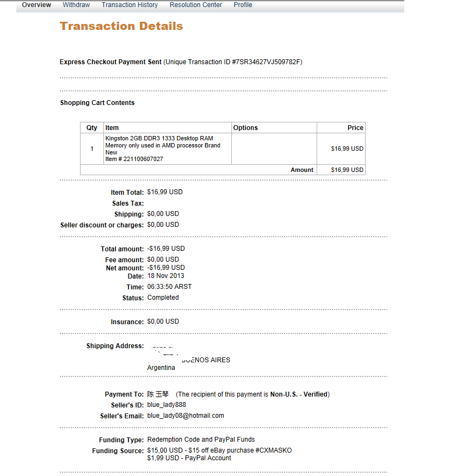The width and height of the screenshot is (475, 476).
Task: Click the Seller discount value $0,00 USD
Action: pos(163,225)
